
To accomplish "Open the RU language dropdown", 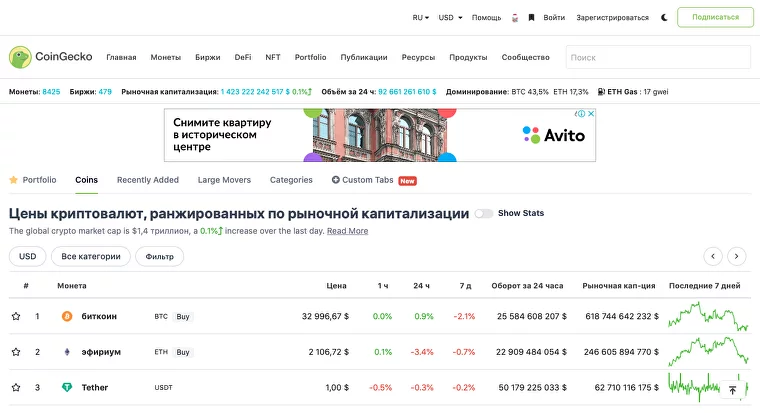I will [420, 17].
